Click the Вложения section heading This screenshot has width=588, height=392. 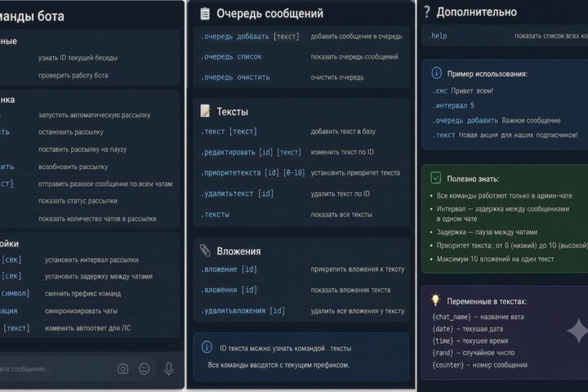[x=238, y=251]
